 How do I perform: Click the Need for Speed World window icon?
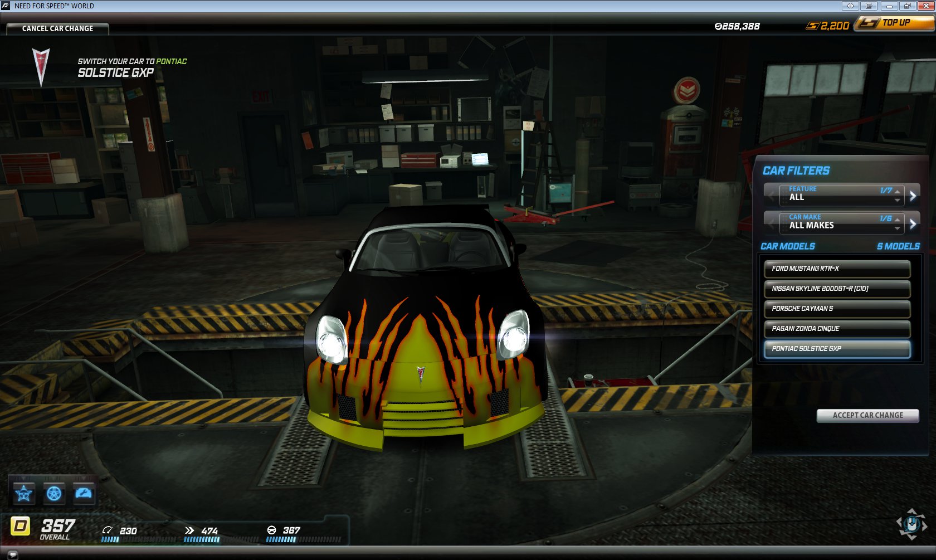[6, 6]
